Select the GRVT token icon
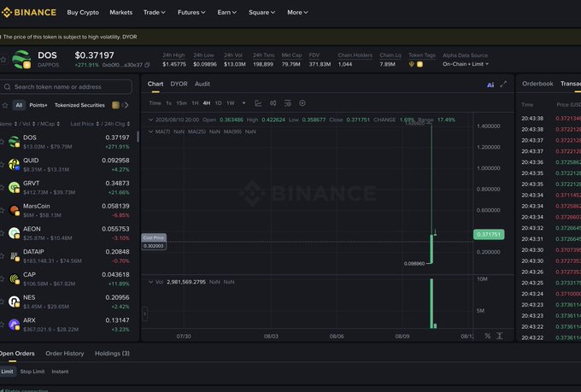The height and width of the screenshot is (392, 581). [14, 188]
